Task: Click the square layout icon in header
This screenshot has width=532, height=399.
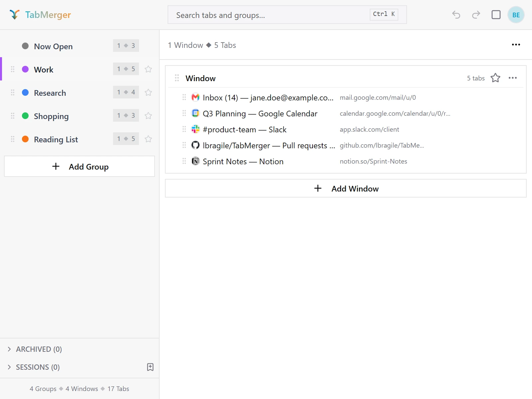Action: coord(496,15)
